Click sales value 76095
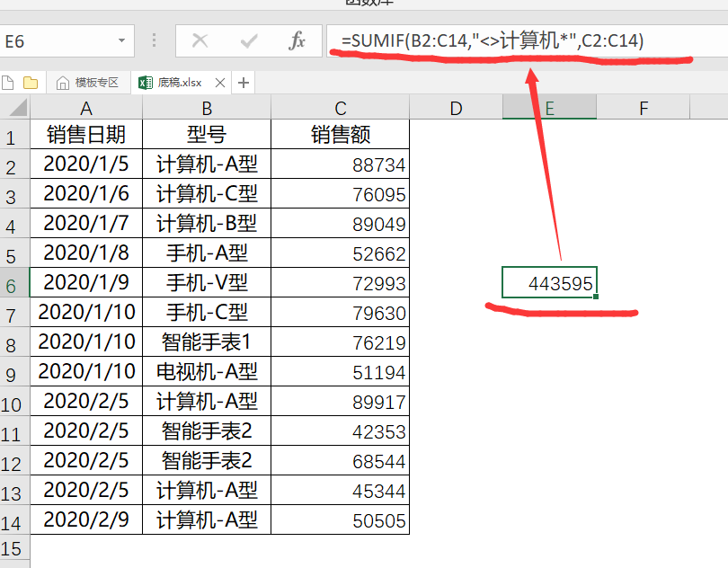The height and width of the screenshot is (568, 728). coord(341,193)
